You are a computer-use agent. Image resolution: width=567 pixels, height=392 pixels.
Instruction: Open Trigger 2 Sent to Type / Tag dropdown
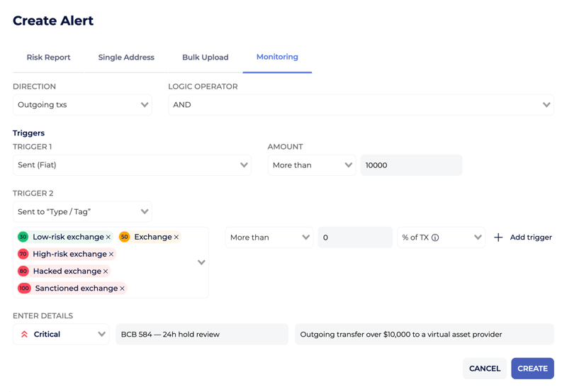pyautogui.click(x=82, y=211)
